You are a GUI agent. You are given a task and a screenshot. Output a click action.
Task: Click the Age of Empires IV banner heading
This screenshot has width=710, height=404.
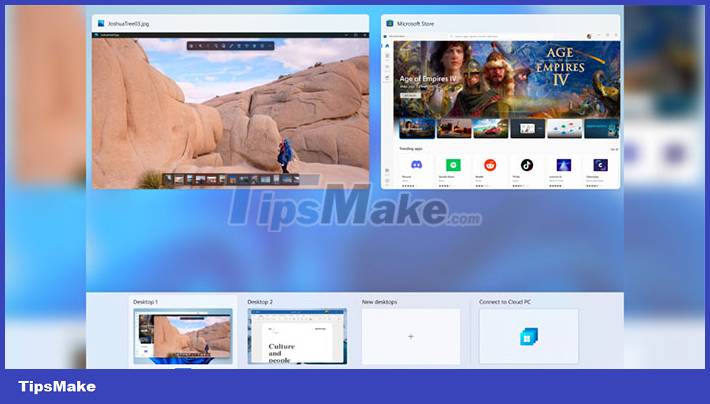[x=428, y=79]
